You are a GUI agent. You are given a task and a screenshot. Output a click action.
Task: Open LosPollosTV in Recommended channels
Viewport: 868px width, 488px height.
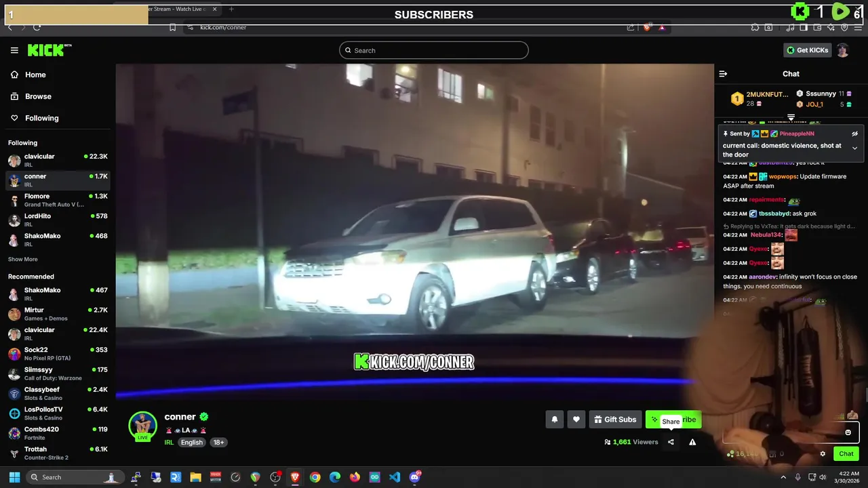[x=58, y=413]
